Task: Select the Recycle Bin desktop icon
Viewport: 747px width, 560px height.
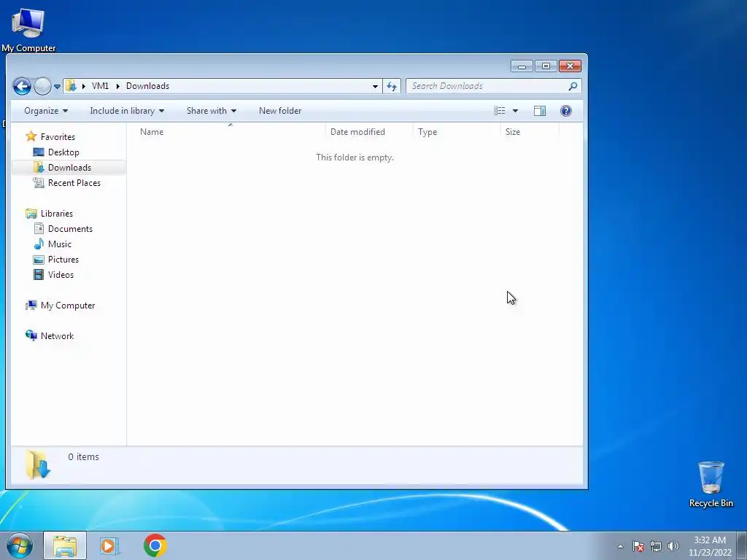Action: point(711,484)
